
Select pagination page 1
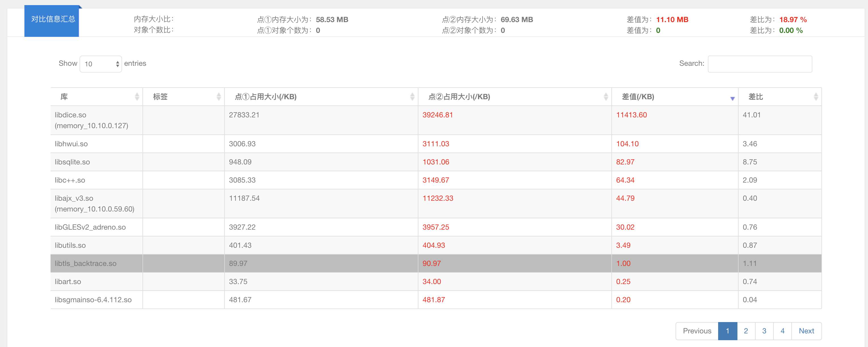[x=727, y=331]
